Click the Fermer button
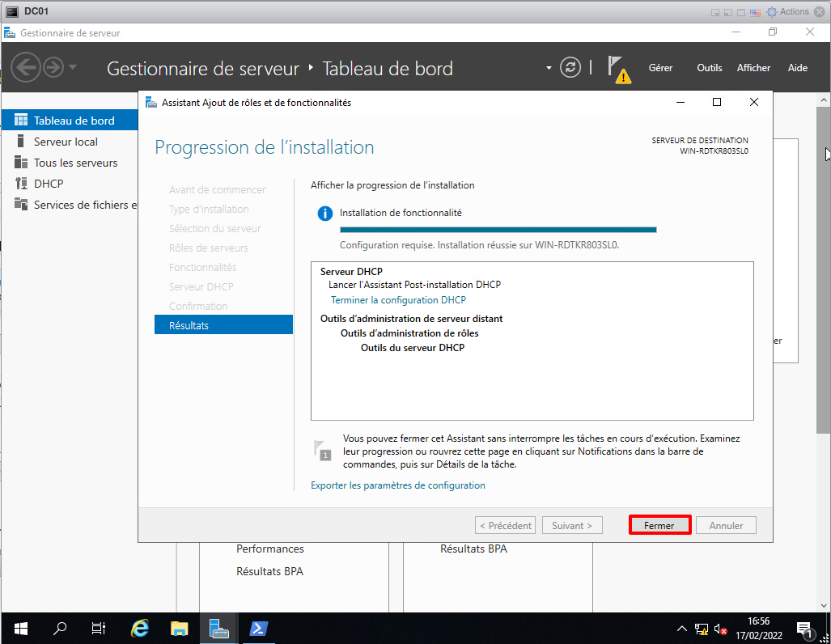Screen dimensions: 831x644 (659, 525)
